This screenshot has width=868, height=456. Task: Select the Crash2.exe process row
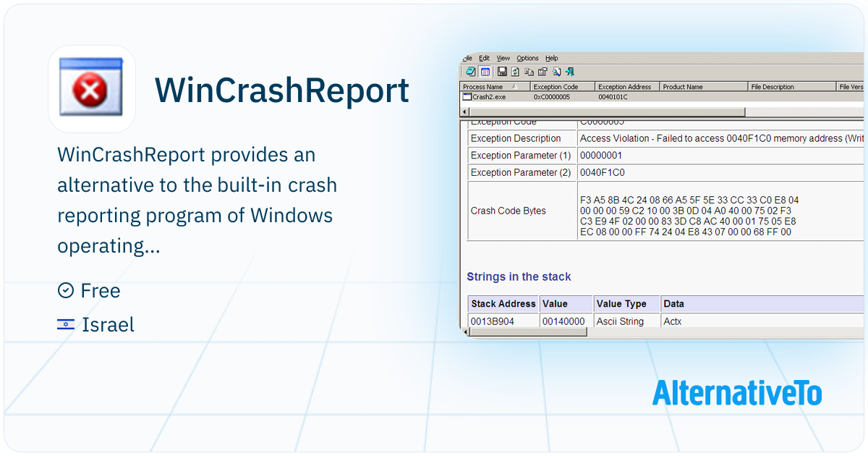coord(662,96)
